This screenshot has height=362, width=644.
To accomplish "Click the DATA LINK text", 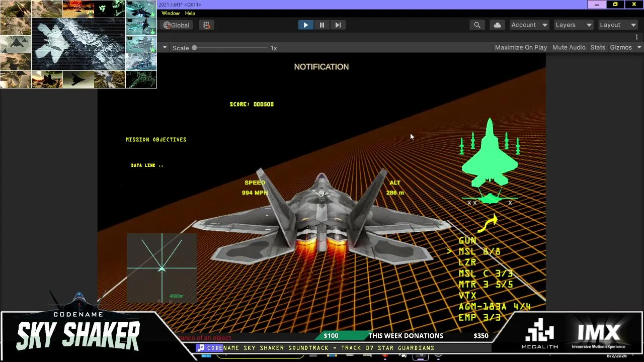I will click(x=147, y=165).
